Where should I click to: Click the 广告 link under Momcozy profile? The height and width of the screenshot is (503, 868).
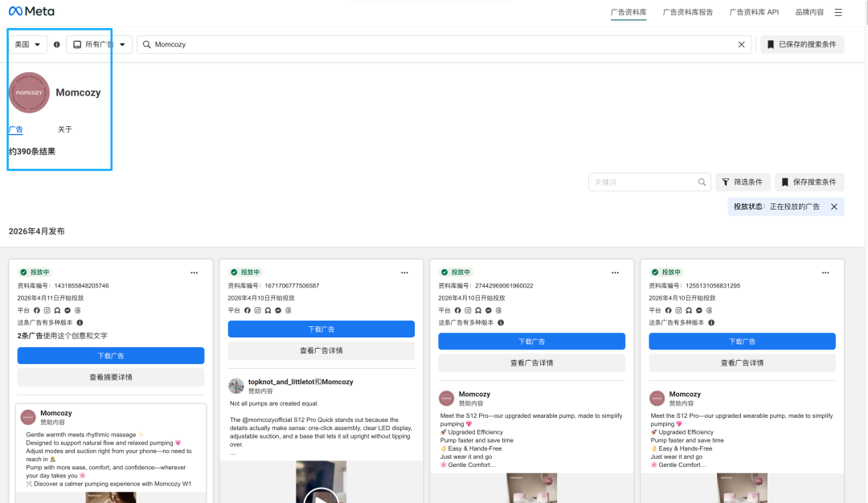(15, 129)
